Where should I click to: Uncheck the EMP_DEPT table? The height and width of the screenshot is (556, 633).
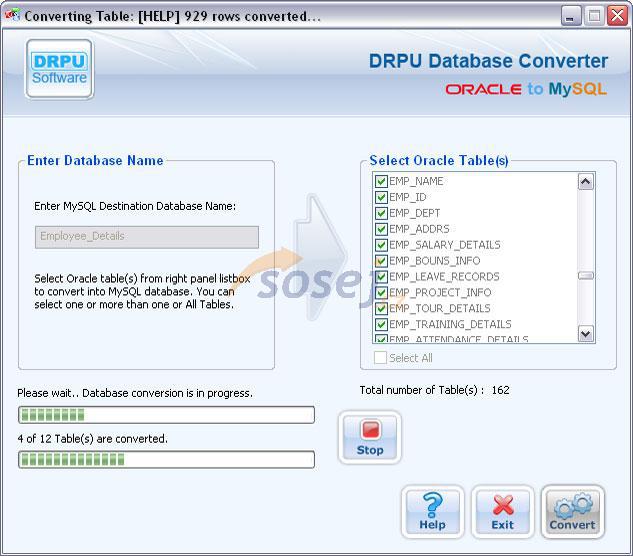pyautogui.click(x=381, y=213)
